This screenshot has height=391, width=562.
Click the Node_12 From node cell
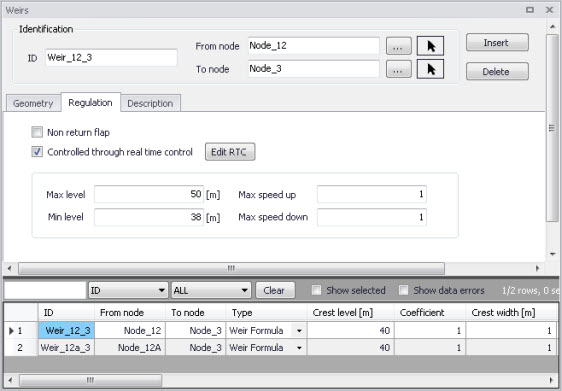pyautogui.click(x=130, y=330)
